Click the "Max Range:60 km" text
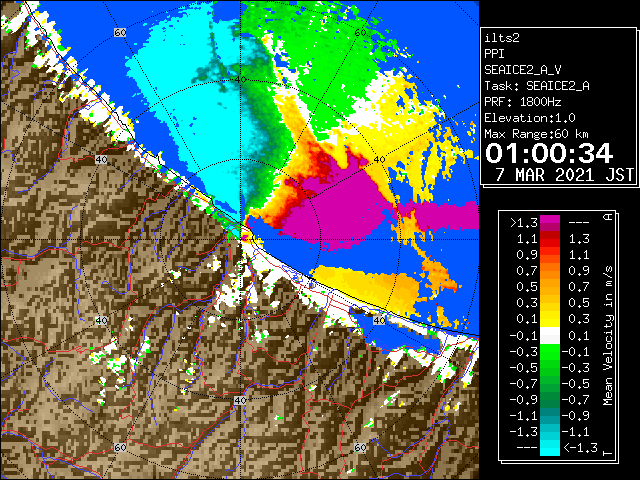The image size is (640, 480). coord(537,134)
